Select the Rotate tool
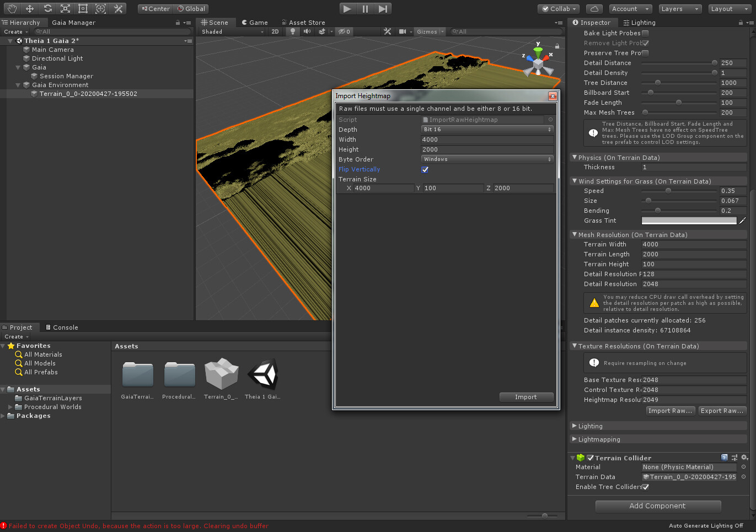 [x=48, y=8]
